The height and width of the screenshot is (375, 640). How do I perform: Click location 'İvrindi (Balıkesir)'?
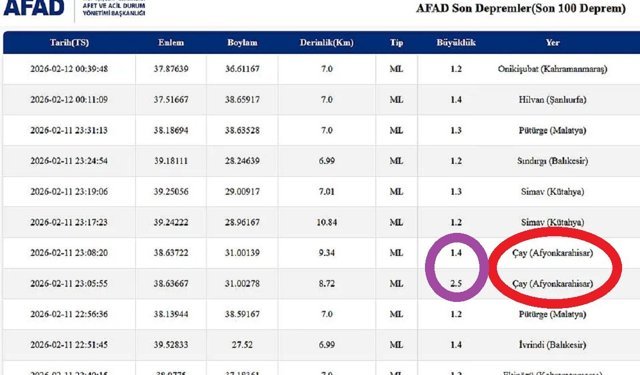point(552,344)
